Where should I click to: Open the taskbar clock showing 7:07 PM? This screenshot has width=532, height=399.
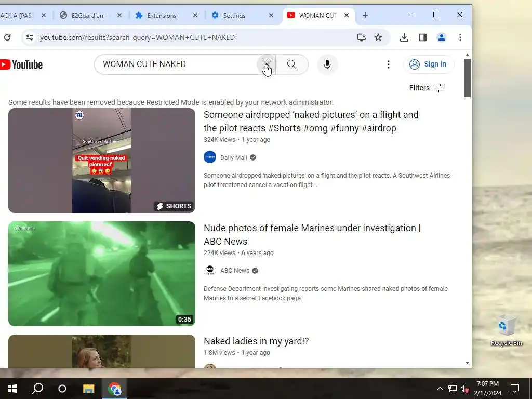tap(487, 389)
